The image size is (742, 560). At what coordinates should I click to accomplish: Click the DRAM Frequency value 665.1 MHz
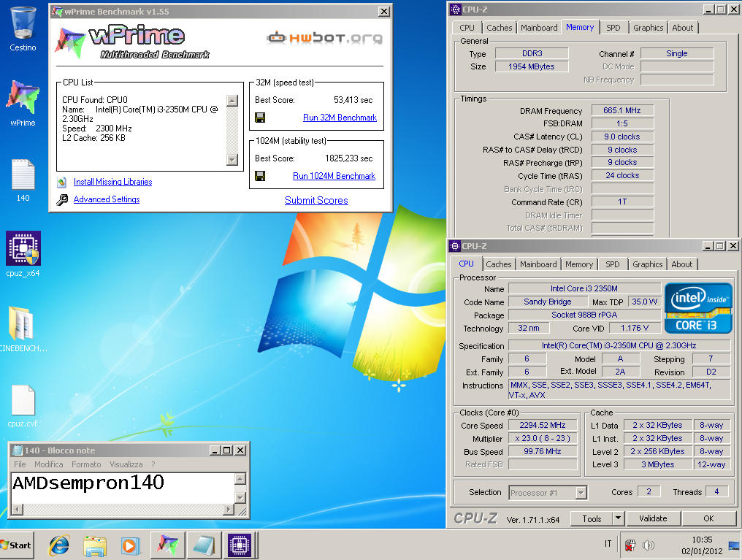coord(622,110)
